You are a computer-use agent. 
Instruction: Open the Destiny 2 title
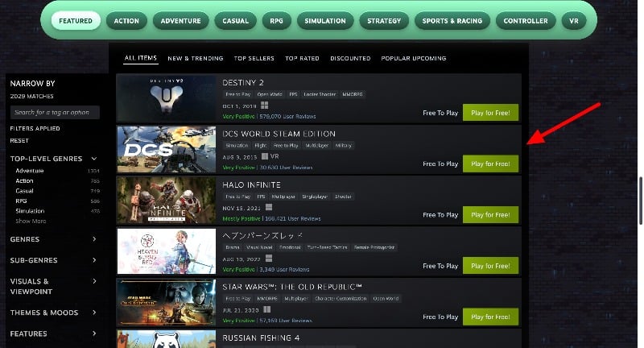pyautogui.click(x=243, y=83)
